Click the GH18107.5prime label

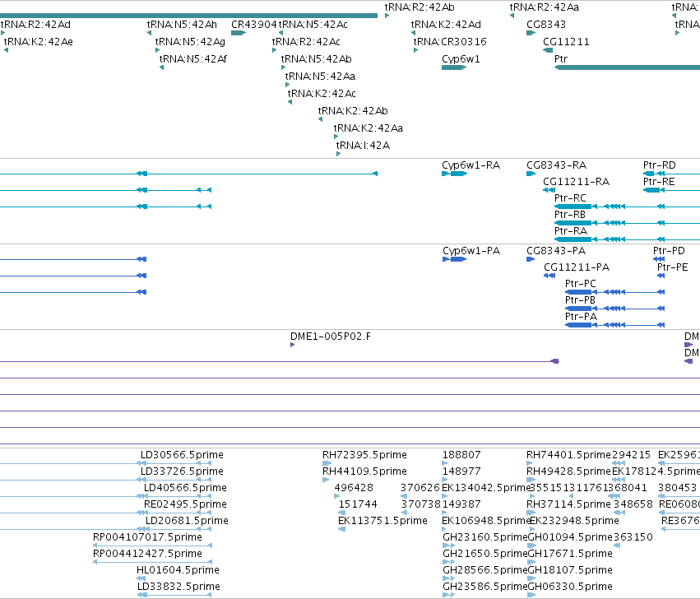coord(570,570)
